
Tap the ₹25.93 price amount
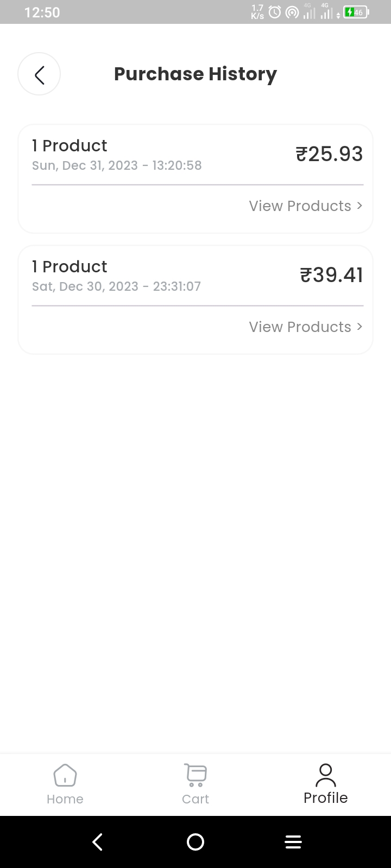tap(329, 154)
